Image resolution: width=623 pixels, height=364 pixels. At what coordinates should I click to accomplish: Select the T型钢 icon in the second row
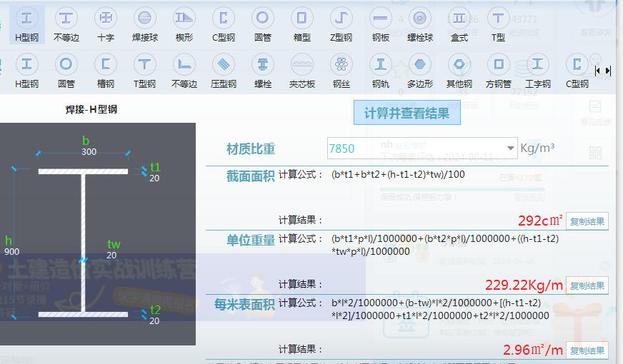pyautogui.click(x=144, y=71)
